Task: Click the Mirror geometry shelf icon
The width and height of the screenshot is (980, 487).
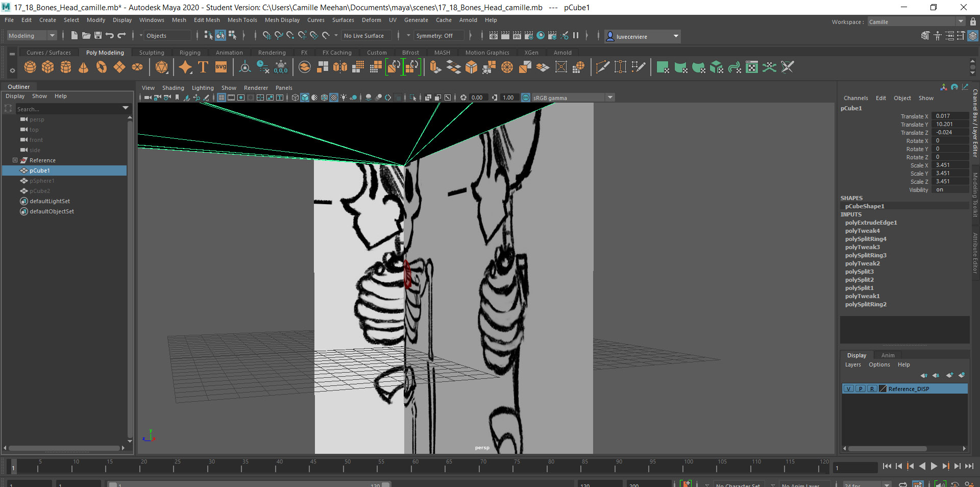Action: click(x=340, y=67)
